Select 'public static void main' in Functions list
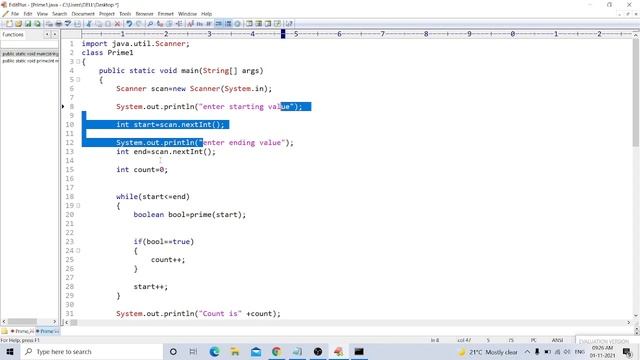The height and width of the screenshot is (360, 640). tap(30, 54)
